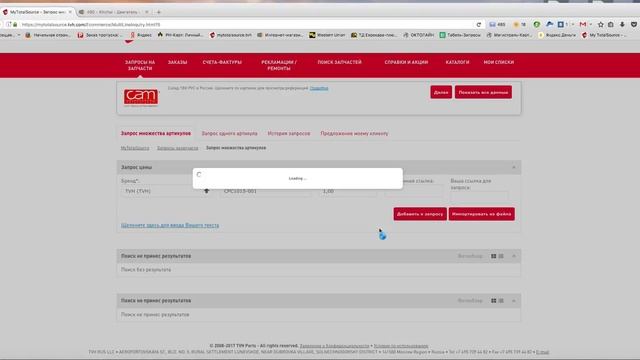
Task: Open the Подробно link in banner text
Action: click(x=319, y=88)
